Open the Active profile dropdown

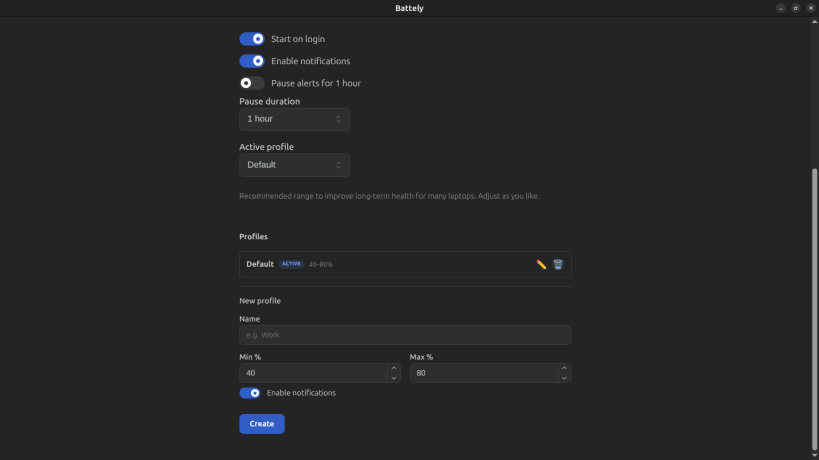point(295,165)
